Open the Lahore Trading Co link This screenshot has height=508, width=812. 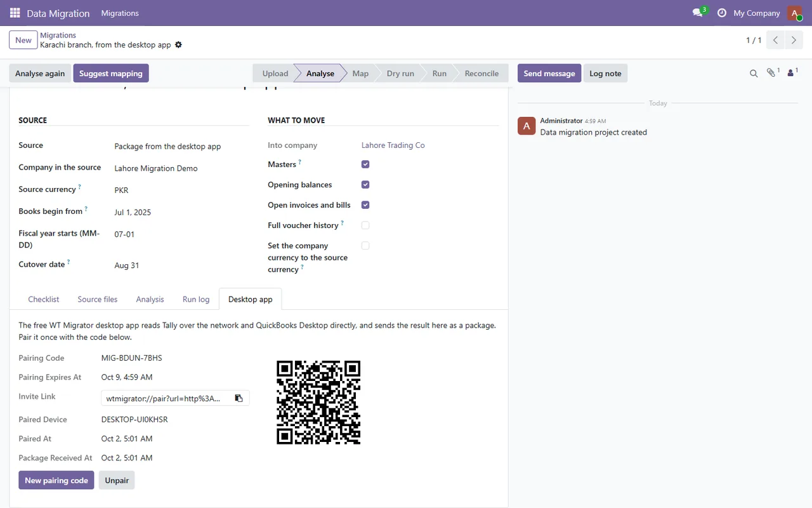[x=393, y=145]
